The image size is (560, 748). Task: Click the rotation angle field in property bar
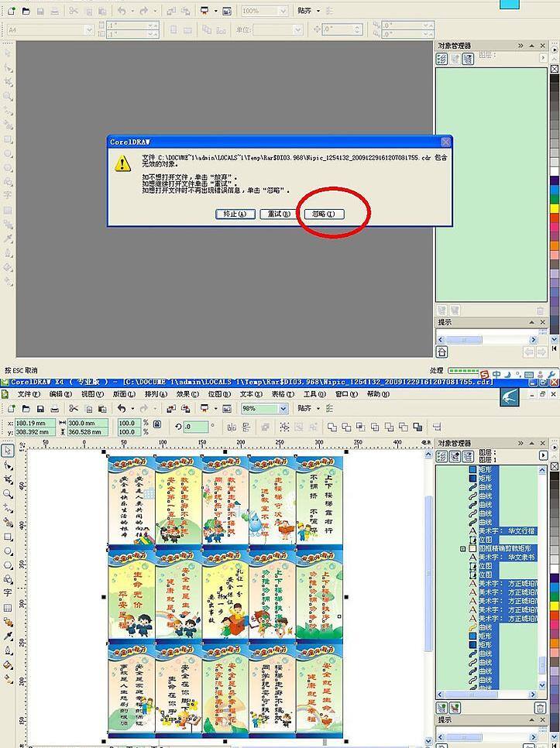tap(196, 427)
